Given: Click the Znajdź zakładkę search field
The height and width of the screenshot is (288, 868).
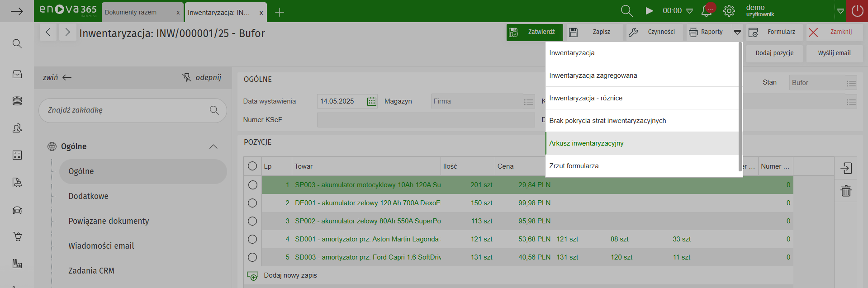Looking at the screenshot, I should pyautogui.click(x=127, y=110).
